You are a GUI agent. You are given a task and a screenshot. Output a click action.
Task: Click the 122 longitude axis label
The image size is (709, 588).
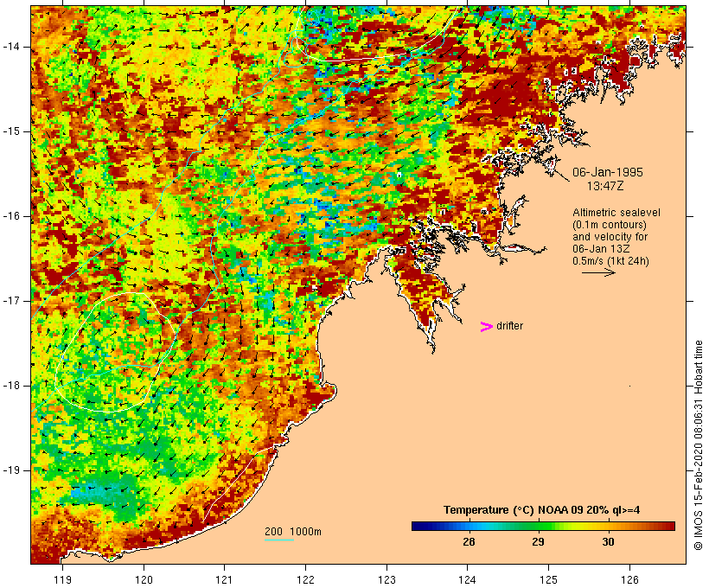point(306,580)
